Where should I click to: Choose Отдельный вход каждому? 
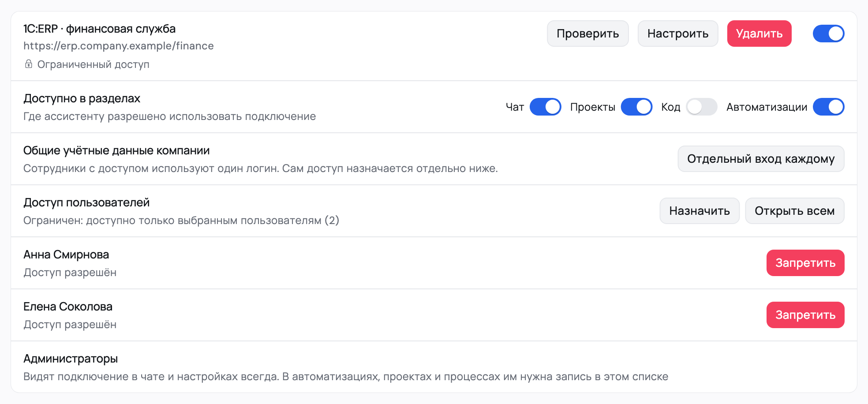coord(761,159)
